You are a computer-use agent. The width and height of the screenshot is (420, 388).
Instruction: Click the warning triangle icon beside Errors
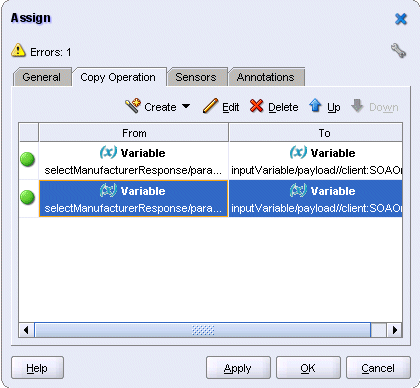coord(18,50)
